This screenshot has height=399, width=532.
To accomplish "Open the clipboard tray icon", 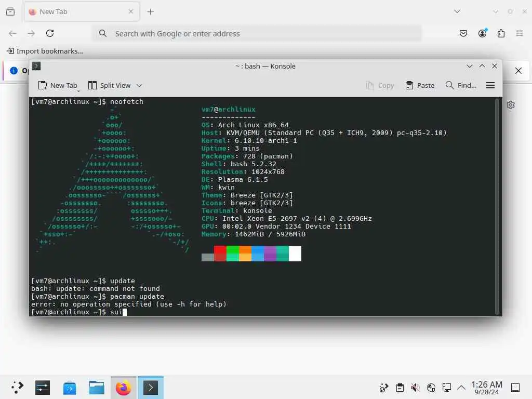I will tap(400, 388).
